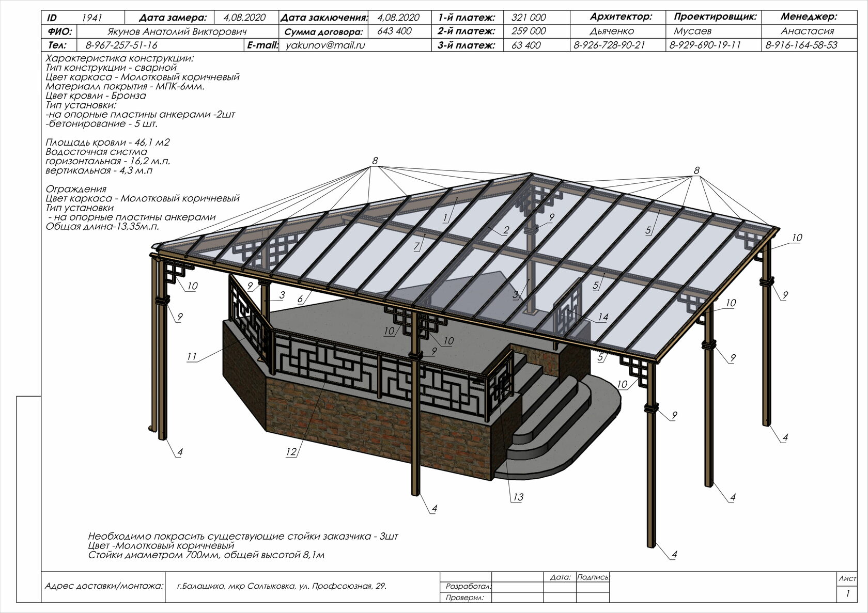Viewport: 868px width, 613px height.
Task: Select the 'Ограждения' heading
Action: (x=76, y=189)
